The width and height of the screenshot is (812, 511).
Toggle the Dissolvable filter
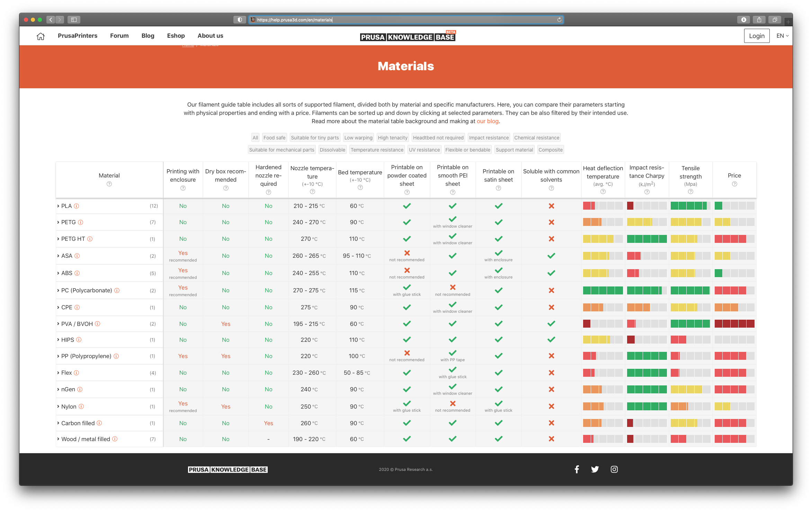coord(332,150)
